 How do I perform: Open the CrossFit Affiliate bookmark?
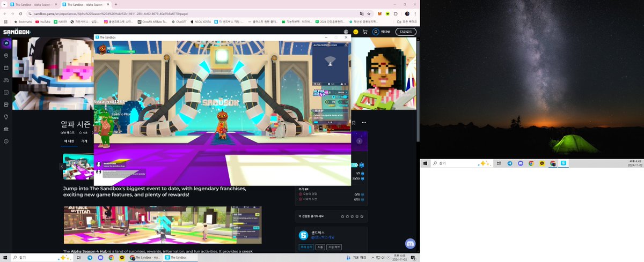click(152, 21)
